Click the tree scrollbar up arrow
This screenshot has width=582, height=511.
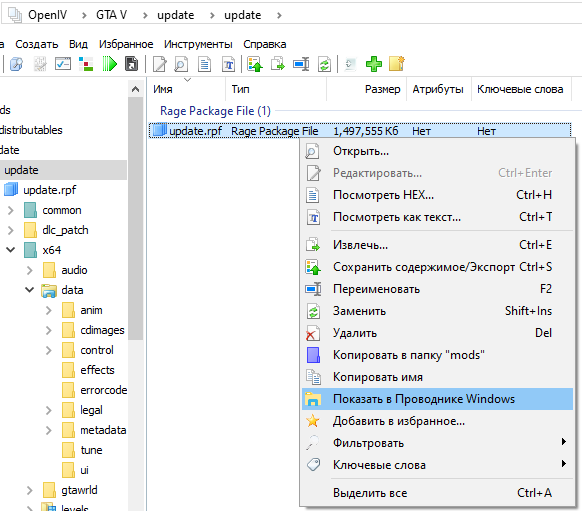[135, 89]
